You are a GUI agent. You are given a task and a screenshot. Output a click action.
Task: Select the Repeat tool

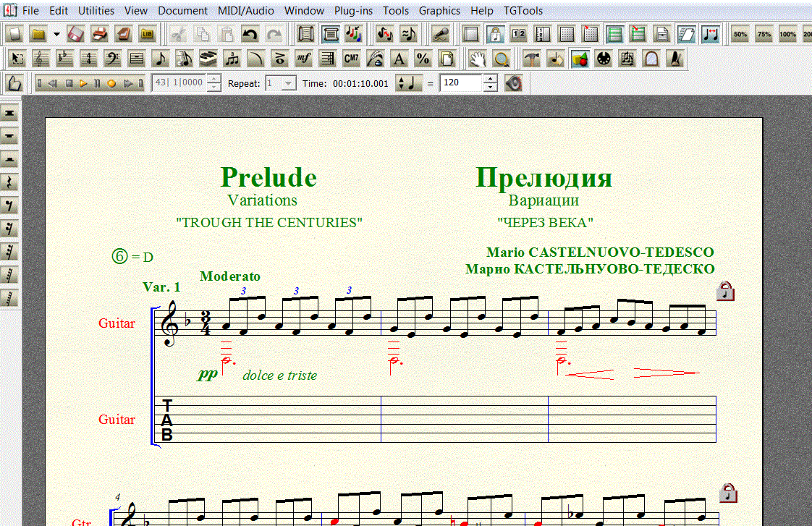327,59
